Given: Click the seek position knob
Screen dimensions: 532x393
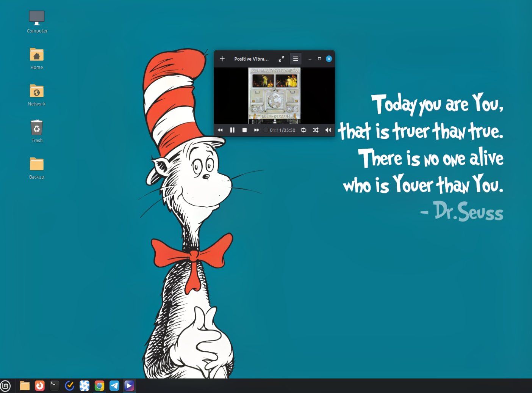Looking at the screenshot, I should (x=266, y=130).
